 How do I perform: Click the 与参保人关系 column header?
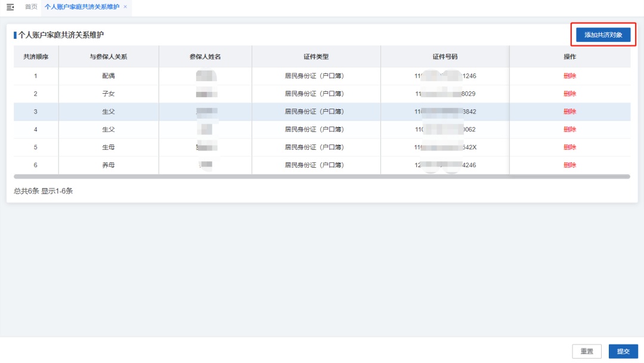pos(109,57)
